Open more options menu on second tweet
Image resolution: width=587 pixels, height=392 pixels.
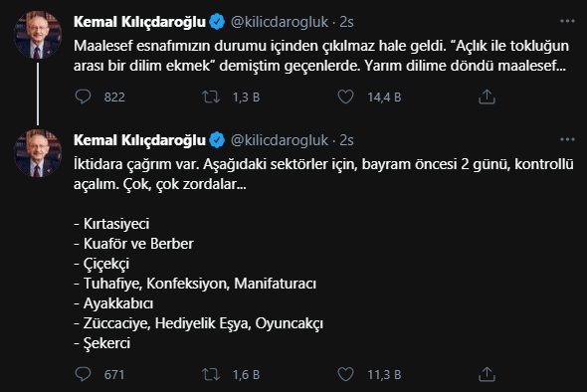[x=567, y=139]
